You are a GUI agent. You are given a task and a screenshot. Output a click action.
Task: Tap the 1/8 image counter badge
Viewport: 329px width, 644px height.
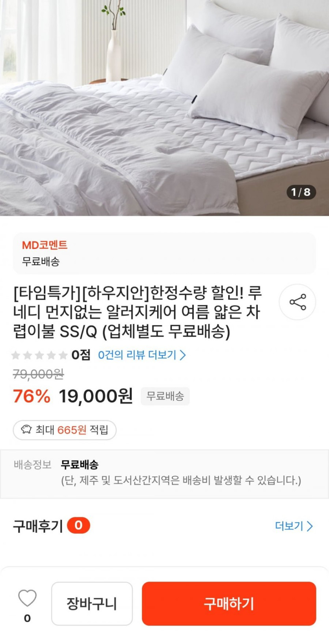301,192
